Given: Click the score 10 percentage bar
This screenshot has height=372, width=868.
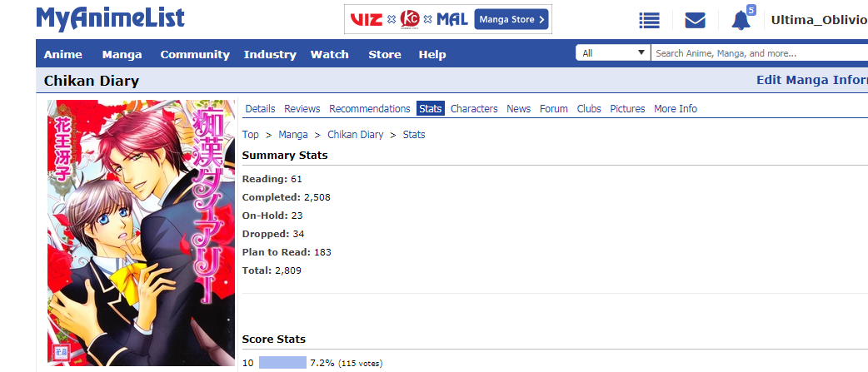Looking at the screenshot, I should tap(282, 363).
